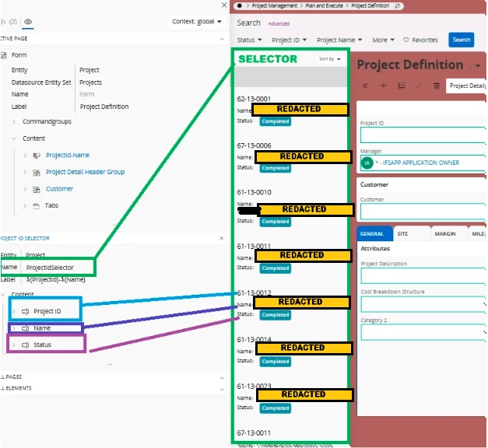
Task: Click Completed badge under 62-13-0001
Action: (276, 121)
